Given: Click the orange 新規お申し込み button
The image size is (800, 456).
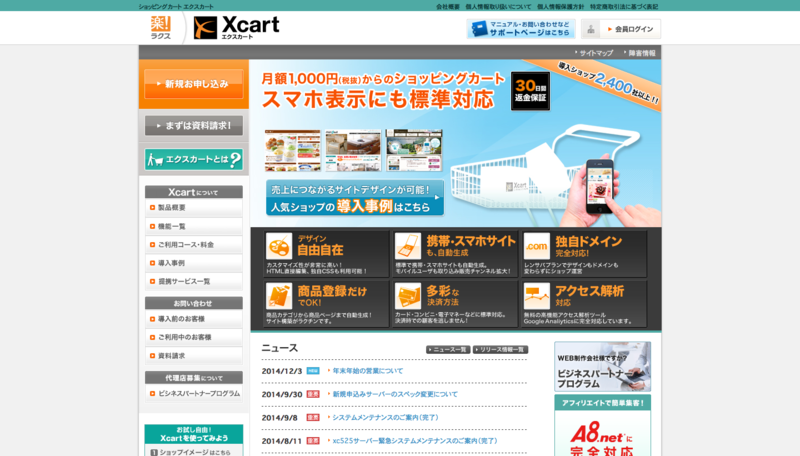Looking at the screenshot, I should tap(194, 84).
